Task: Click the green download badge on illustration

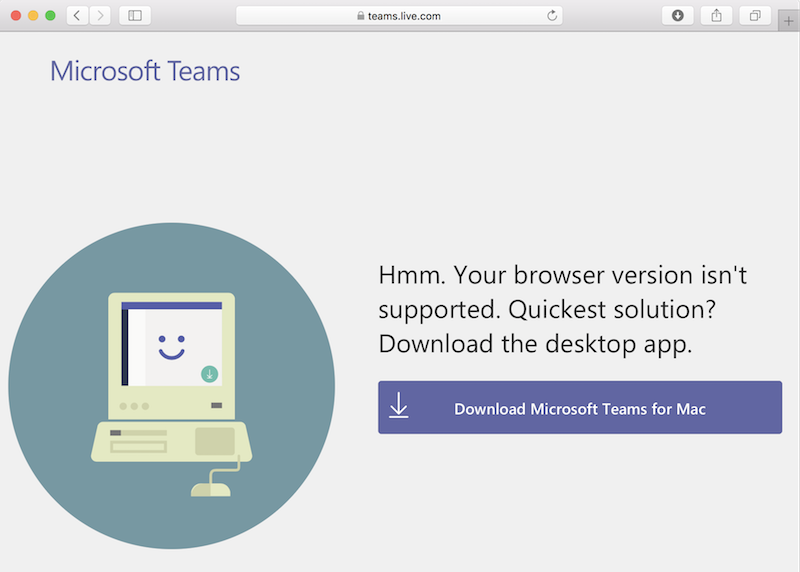Action: pos(210,374)
